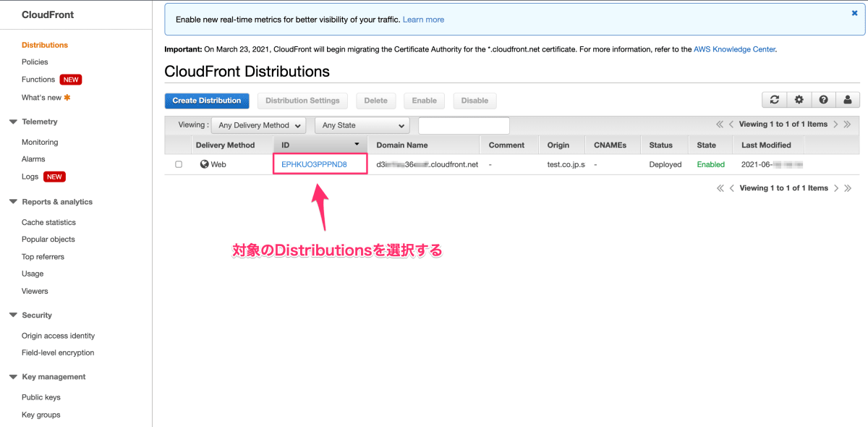Click the Delete button
Screen dimensions: 868x427
pos(375,101)
